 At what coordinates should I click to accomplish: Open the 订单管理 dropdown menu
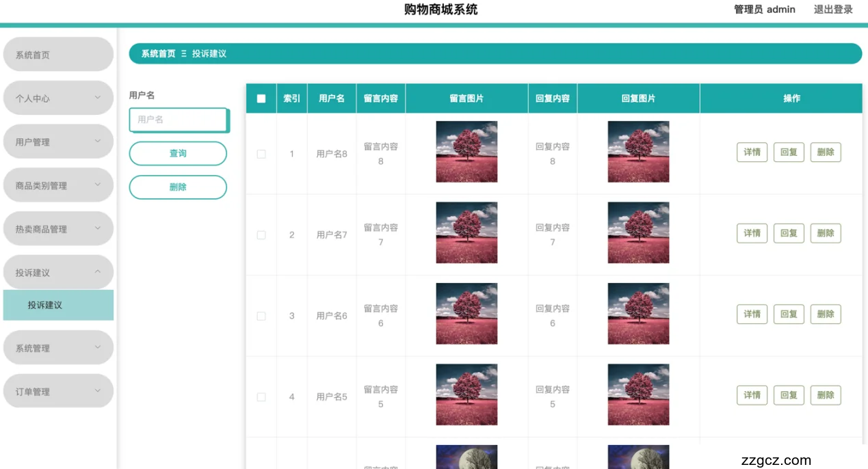click(x=58, y=392)
